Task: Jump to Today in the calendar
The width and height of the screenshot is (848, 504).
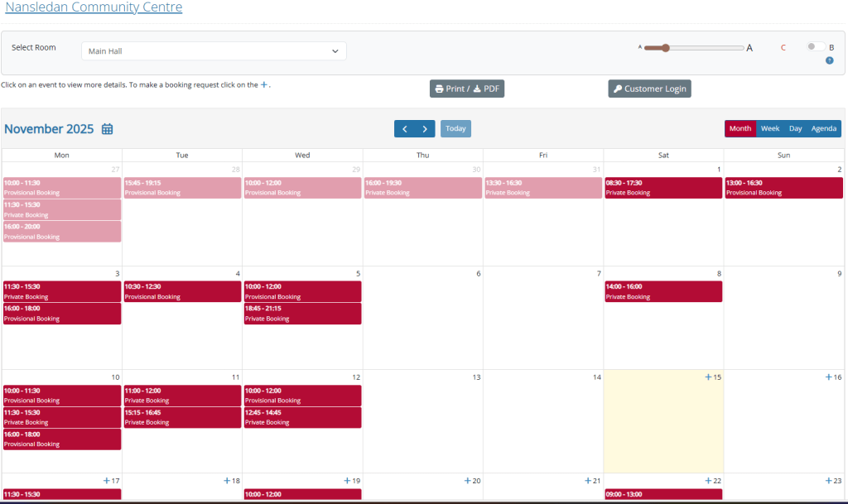Action: 455,129
